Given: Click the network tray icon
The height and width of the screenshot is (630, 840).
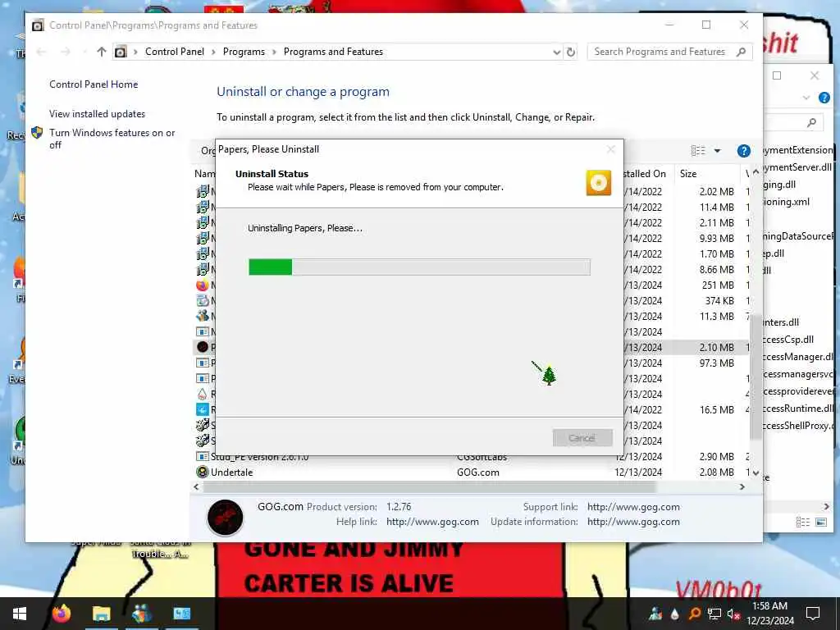Looking at the screenshot, I should pyautogui.click(x=714, y=614).
